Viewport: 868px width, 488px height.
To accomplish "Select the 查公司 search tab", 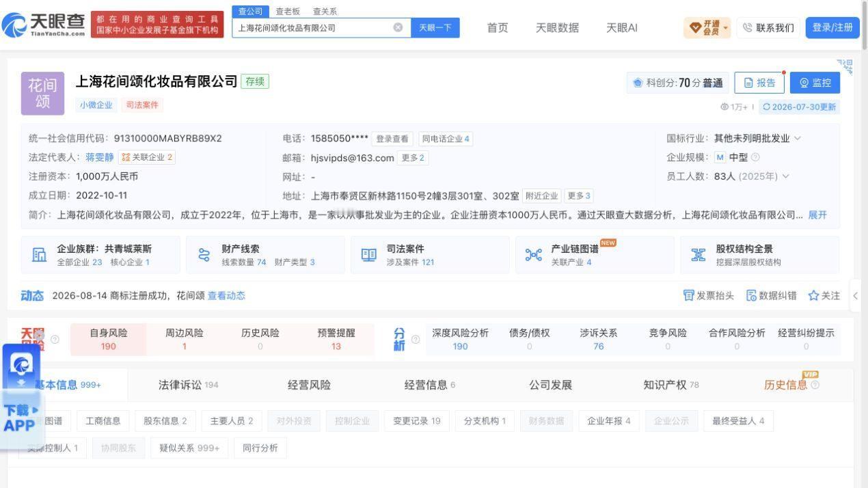I will (250, 12).
